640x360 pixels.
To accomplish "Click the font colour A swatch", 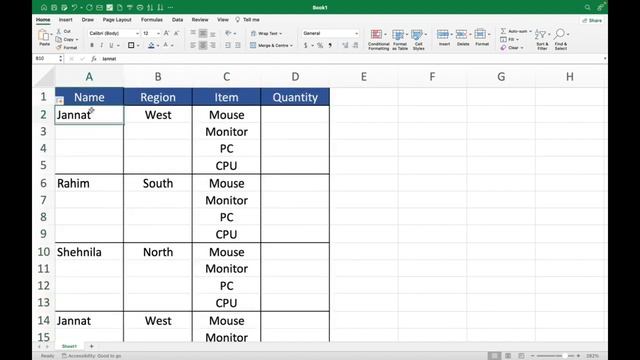I will pos(166,45).
